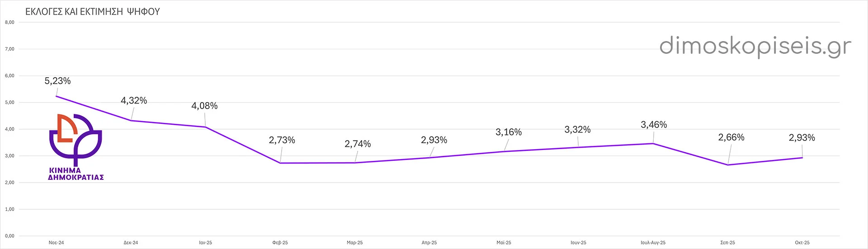Select the 0,00 y-axis value
Viewport: 868px width, 249px height.
click(x=9, y=236)
